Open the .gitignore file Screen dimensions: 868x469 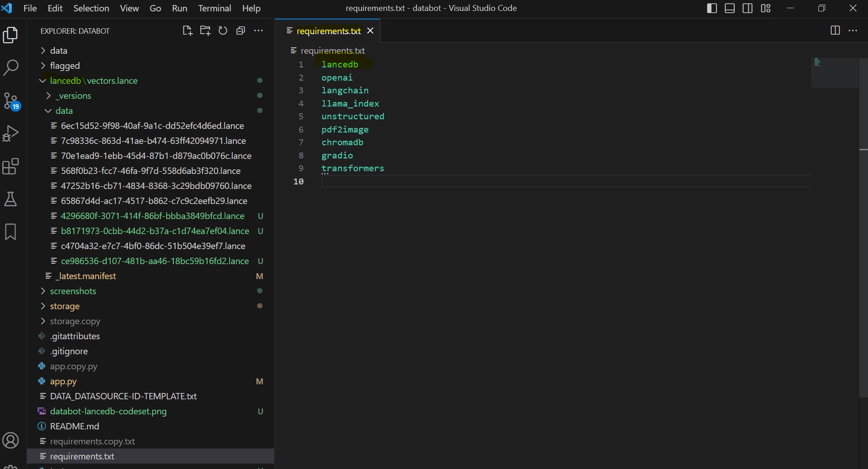click(150, 351)
